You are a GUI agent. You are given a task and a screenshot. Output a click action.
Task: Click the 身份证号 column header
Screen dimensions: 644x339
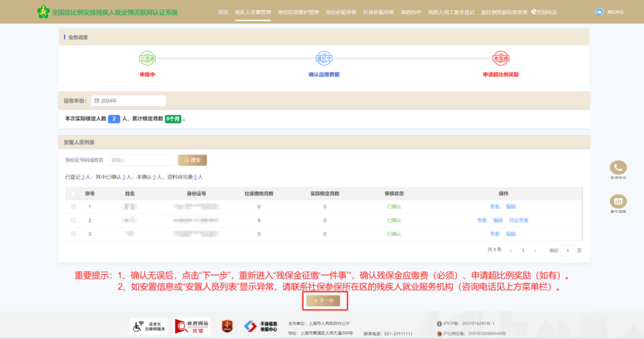[196, 193]
